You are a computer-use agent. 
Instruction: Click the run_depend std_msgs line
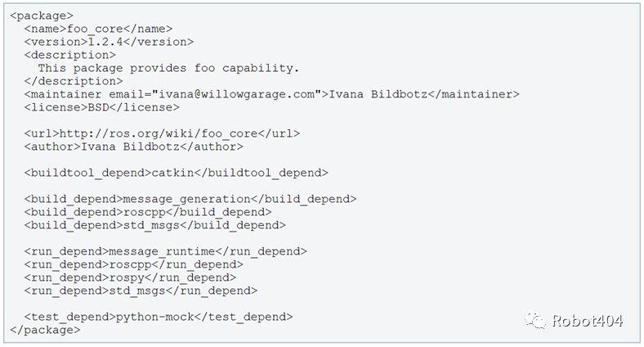(x=141, y=291)
